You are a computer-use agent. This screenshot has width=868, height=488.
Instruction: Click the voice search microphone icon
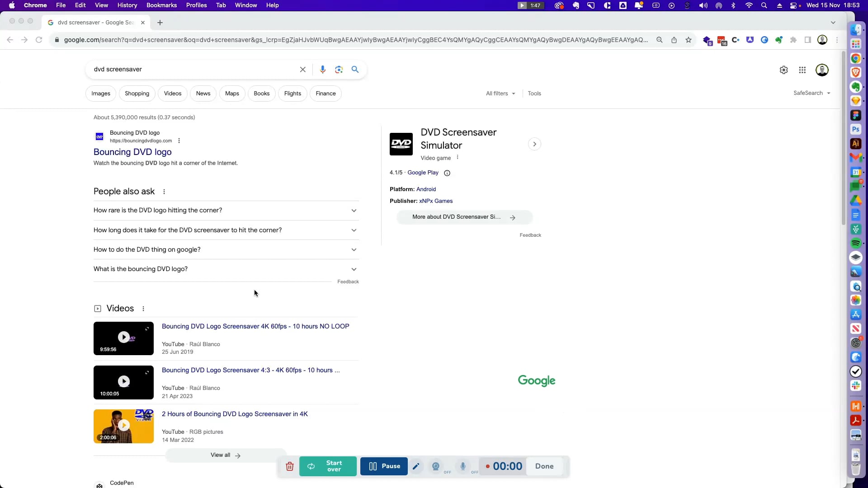pos(322,70)
